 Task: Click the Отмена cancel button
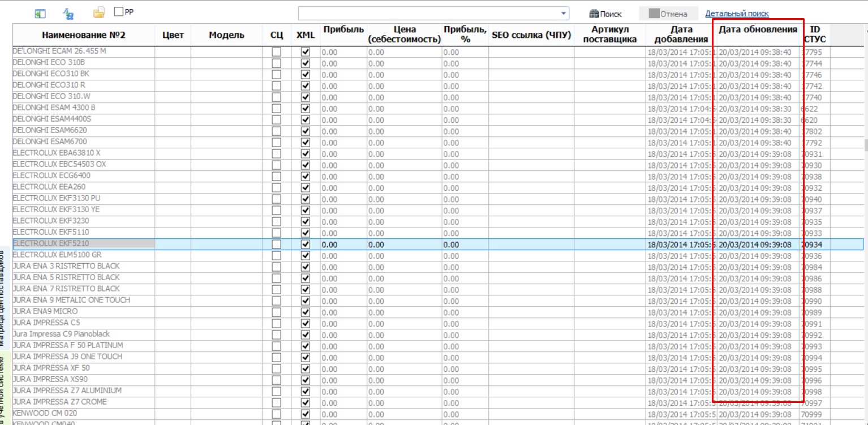click(x=668, y=14)
